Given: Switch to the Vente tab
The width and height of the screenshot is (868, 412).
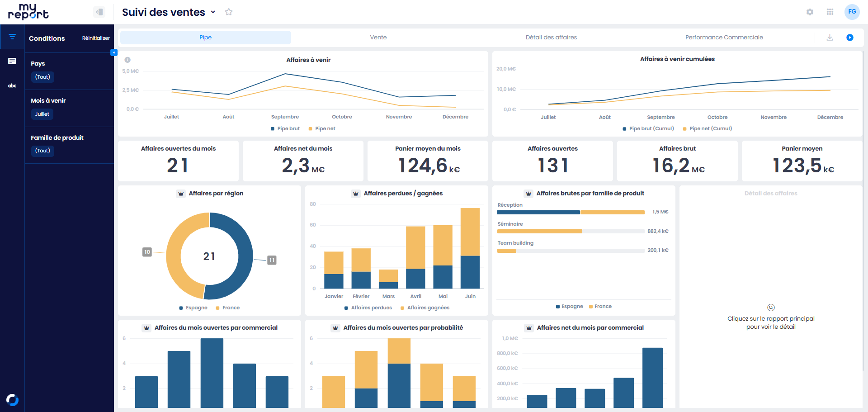Looking at the screenshot, I should 378,38.
